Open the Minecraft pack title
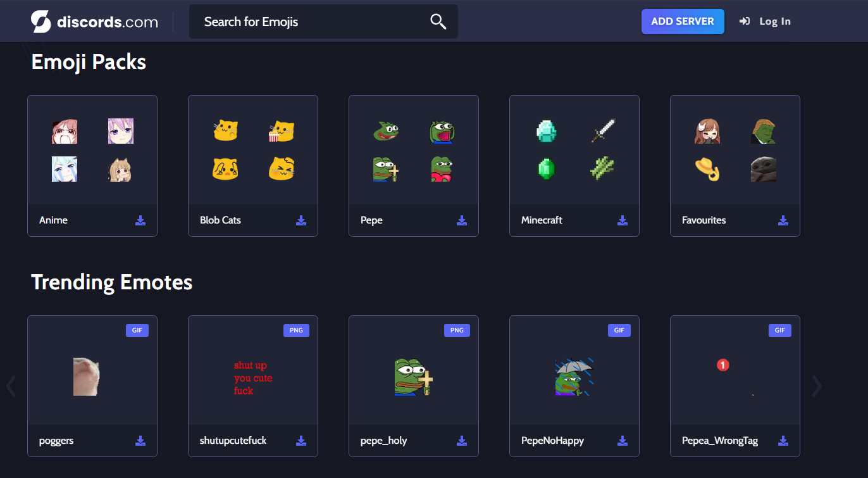Screen dimensions: 868x478 pyautogui.click(x=542, y=220)
